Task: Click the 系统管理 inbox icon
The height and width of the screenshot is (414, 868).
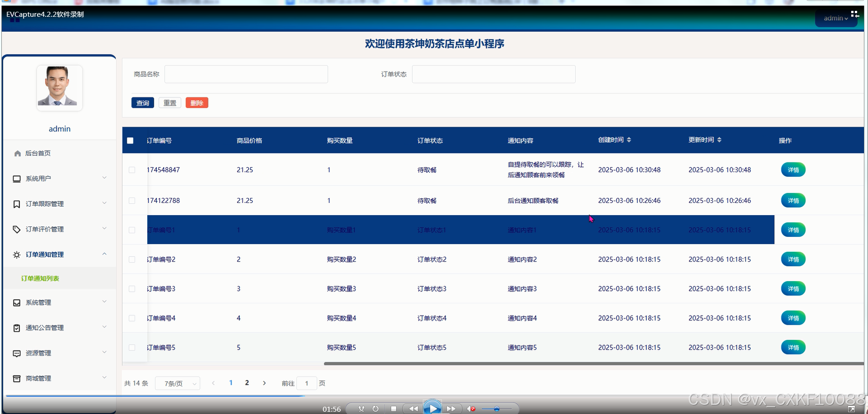Action: click(17, 303)
